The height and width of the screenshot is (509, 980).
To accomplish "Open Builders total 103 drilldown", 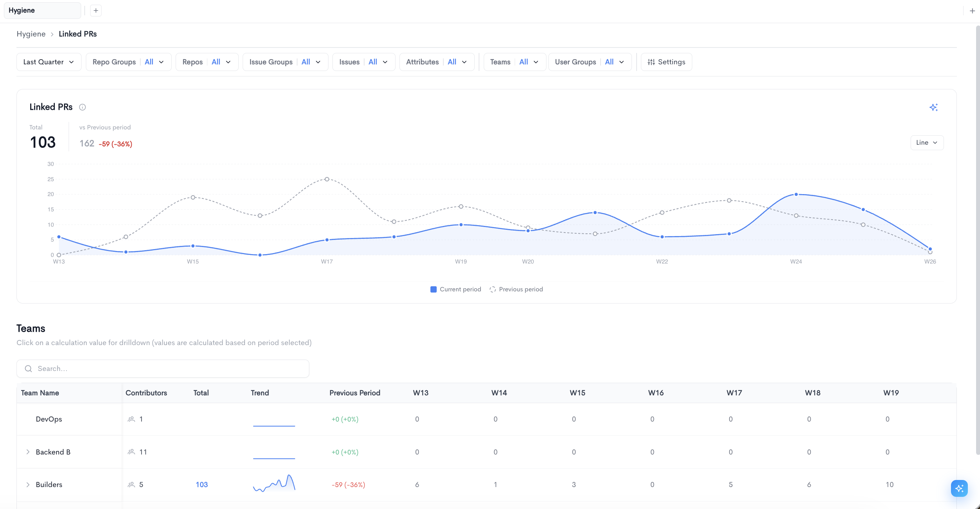I will (202, 485).
